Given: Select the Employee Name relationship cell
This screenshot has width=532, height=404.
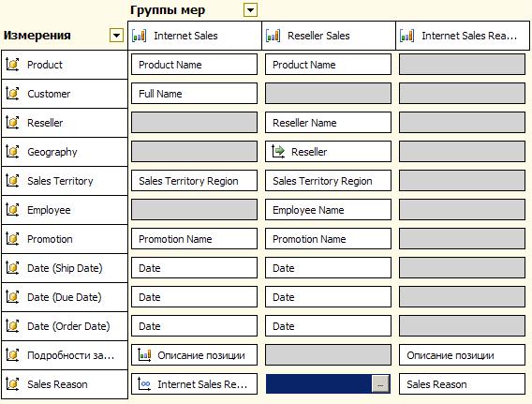Looking at the screenshot, I should coord(328,210).
